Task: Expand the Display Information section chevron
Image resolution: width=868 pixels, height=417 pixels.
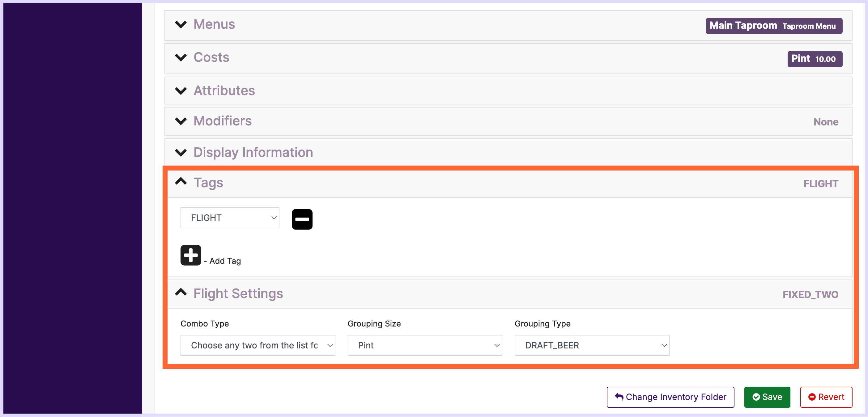Action: [181, 152]
